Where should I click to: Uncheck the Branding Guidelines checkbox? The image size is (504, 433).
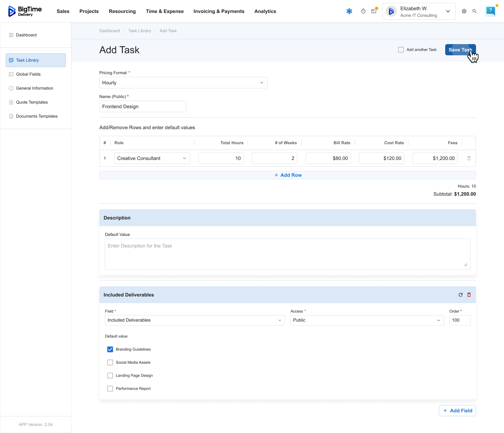click(x=110, y=349)
